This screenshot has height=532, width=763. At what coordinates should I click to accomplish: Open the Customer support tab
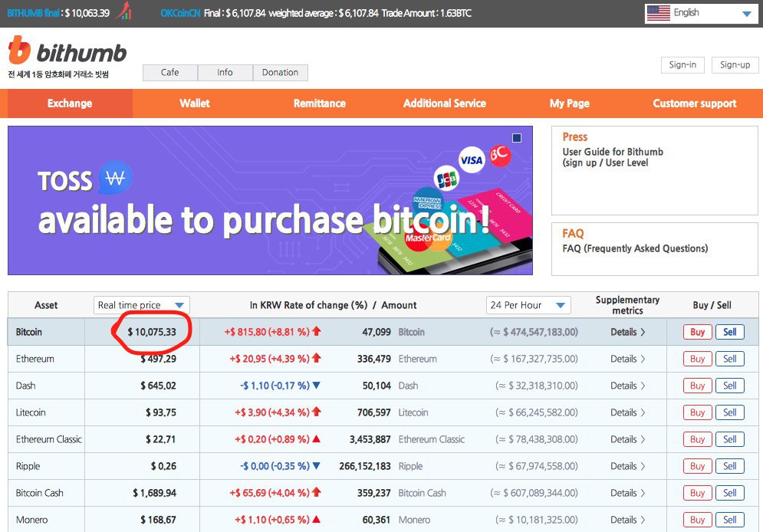point(695,103)
